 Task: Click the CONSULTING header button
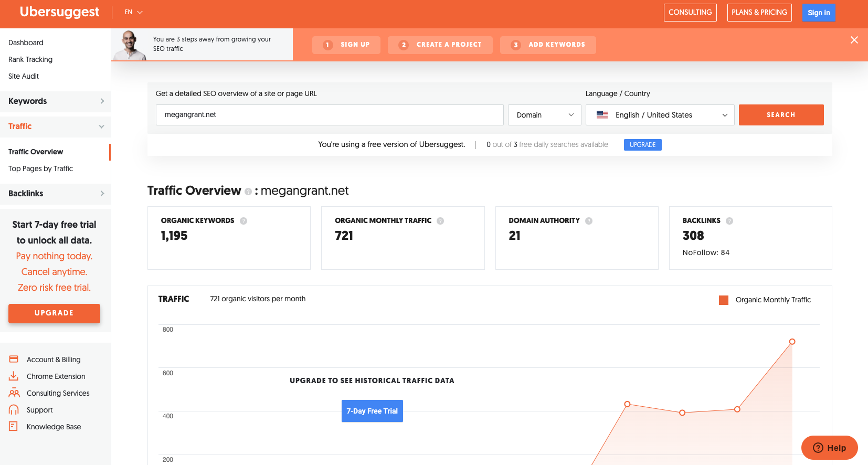pyautogui.click(x=690, y=13)
